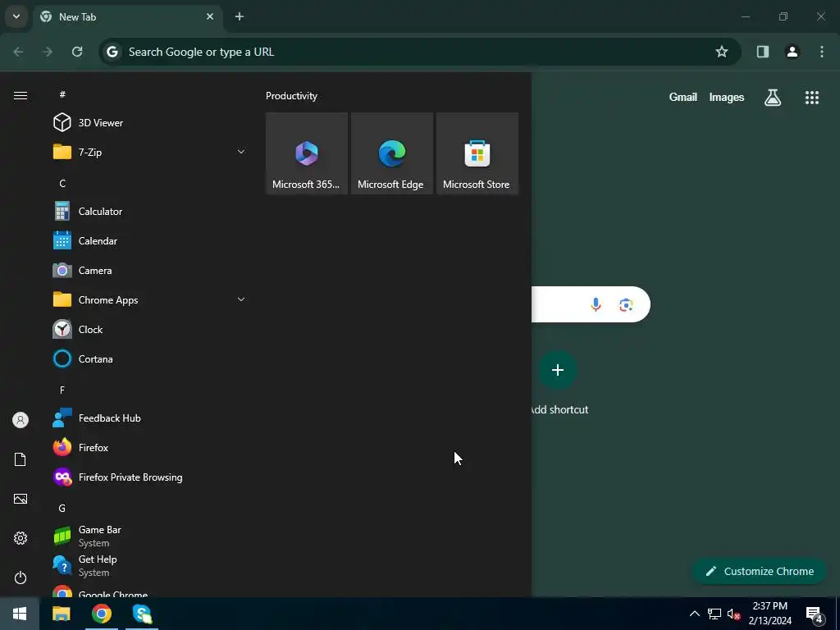Click the Windows Start button

coord(20,614)
